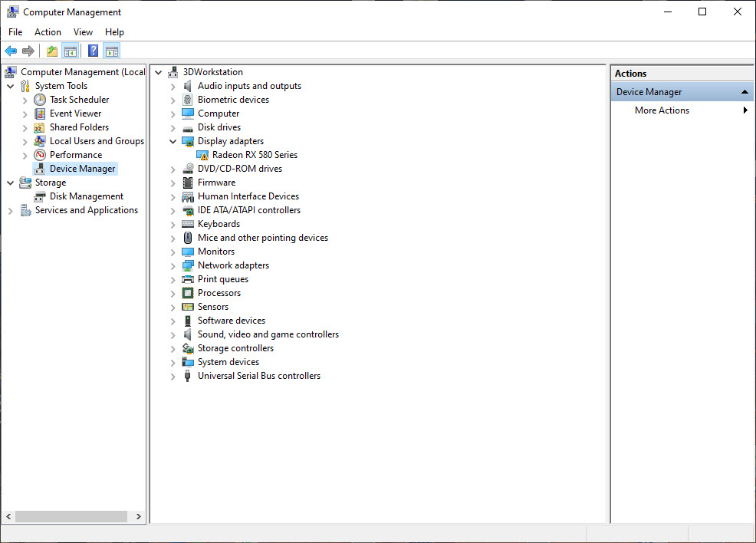Click the Mice and other pointing devices icon

point(188,238)
